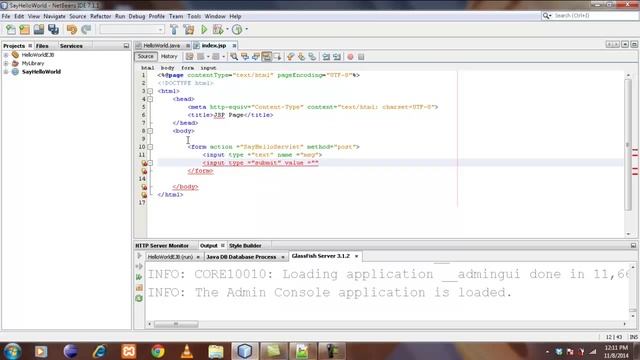The height and width of the screenshot is (360, 640).
Task: Open the Debug menu
Action: tap(137, 16)
